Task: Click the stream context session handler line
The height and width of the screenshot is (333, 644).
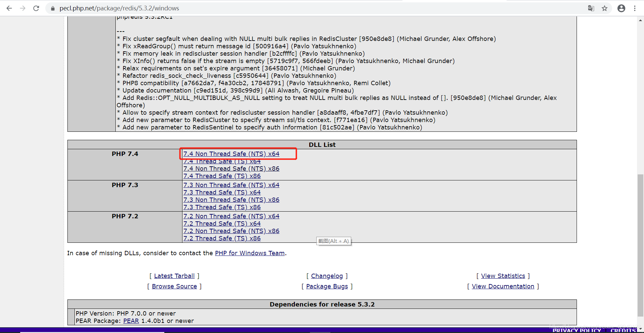Action: [x=282, y=112]
